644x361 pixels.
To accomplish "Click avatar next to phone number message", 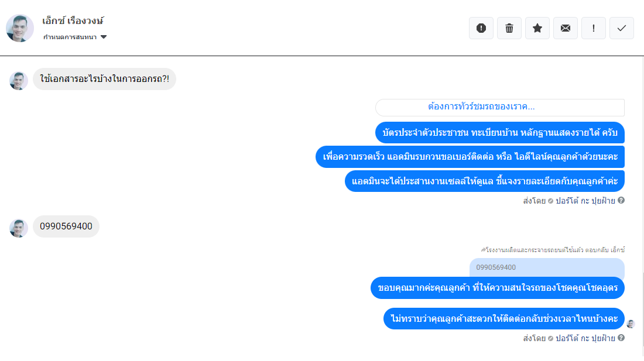I will [x=19, y=229].
